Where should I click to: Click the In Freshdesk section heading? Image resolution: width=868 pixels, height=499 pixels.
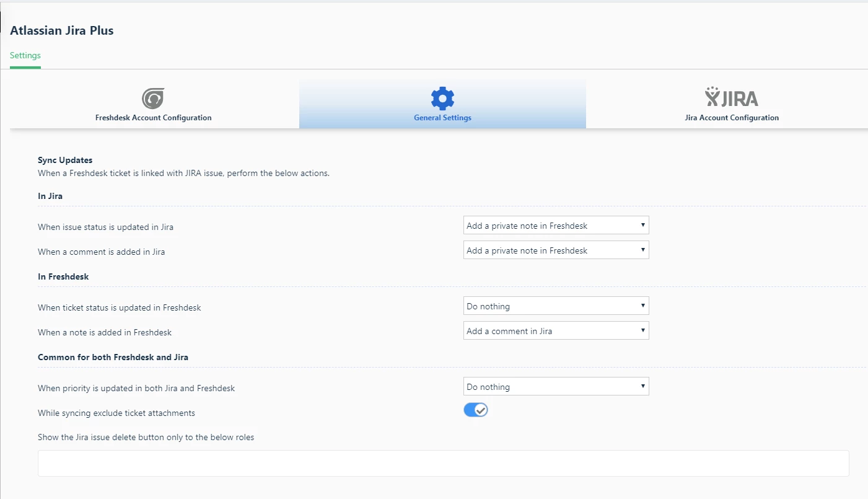(63, 276)
